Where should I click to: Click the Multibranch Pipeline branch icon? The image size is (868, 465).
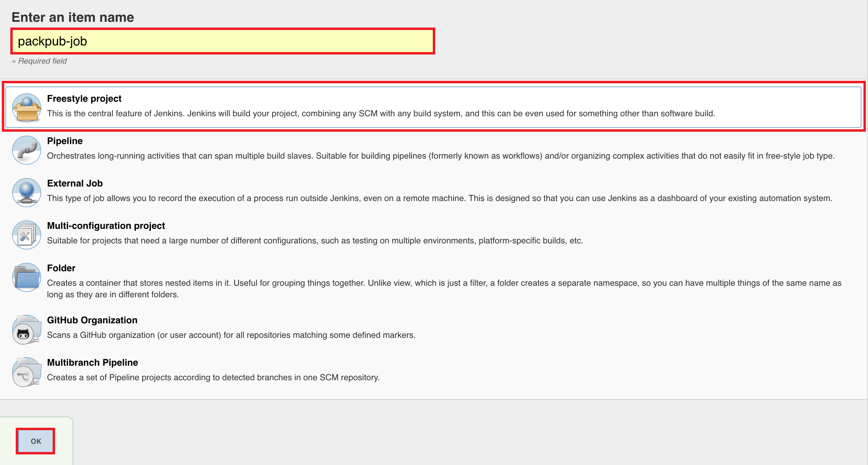27,372
